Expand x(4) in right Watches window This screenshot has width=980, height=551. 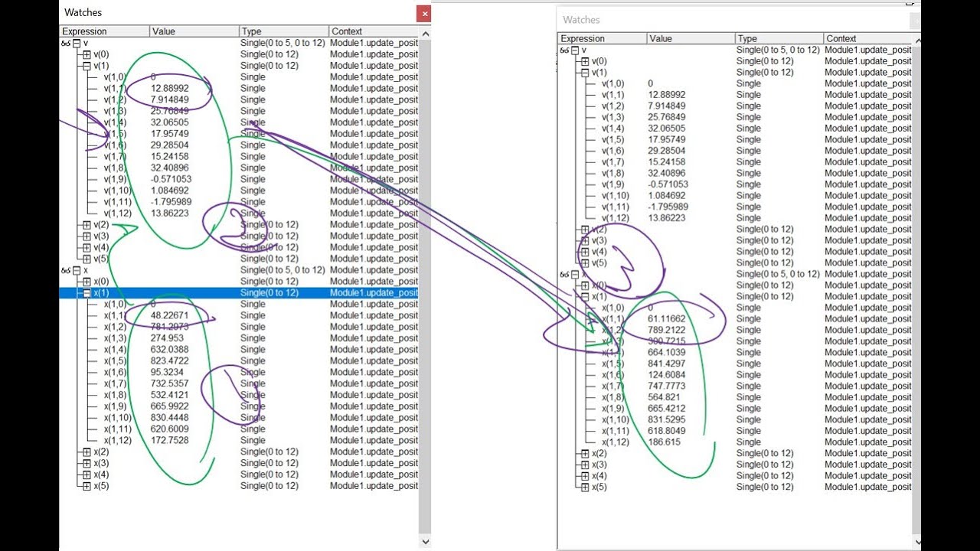[585, 476]
